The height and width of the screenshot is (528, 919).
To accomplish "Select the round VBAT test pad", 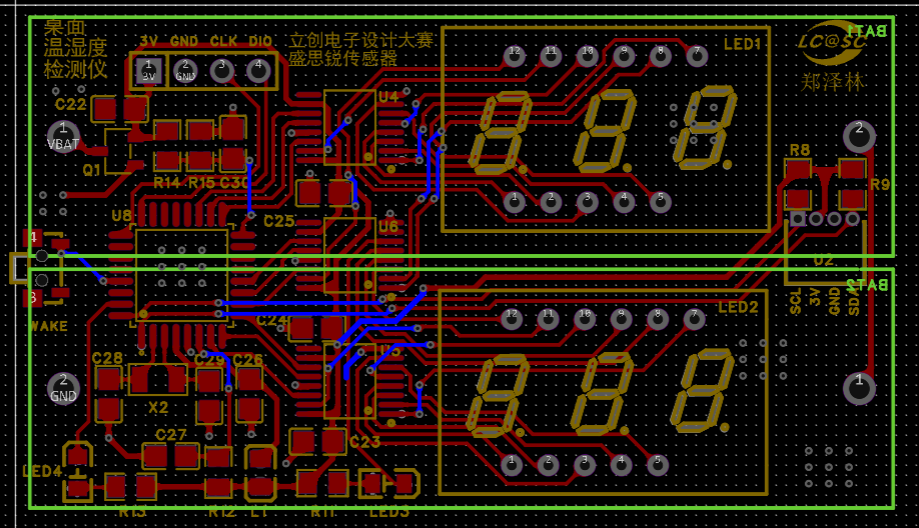I will (x=63, y=136).
